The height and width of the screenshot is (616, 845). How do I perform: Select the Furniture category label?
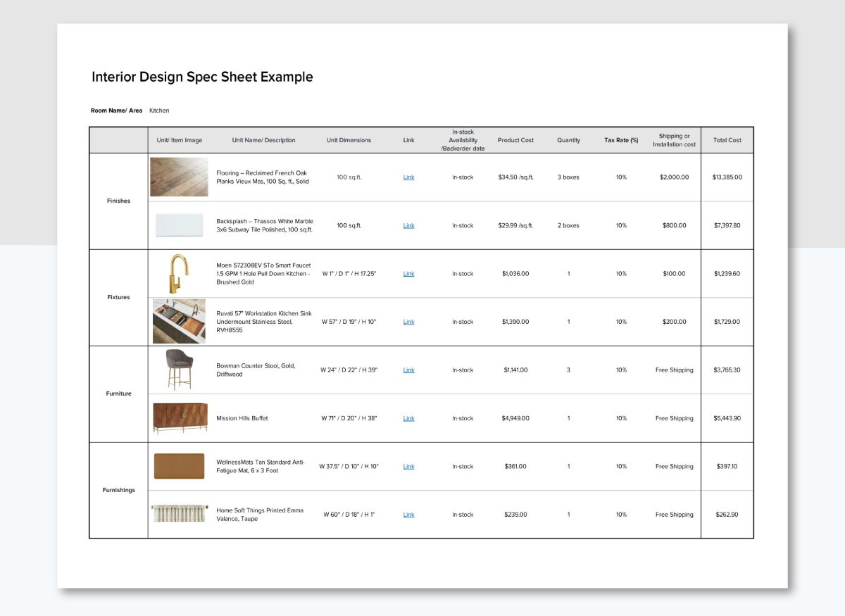tap(118, 394)
